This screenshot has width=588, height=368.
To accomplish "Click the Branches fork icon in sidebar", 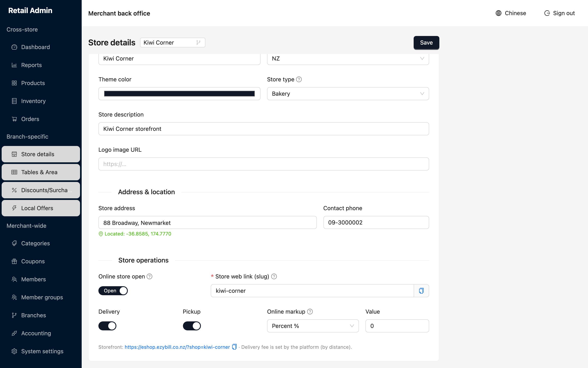I will tap(14, 315).
